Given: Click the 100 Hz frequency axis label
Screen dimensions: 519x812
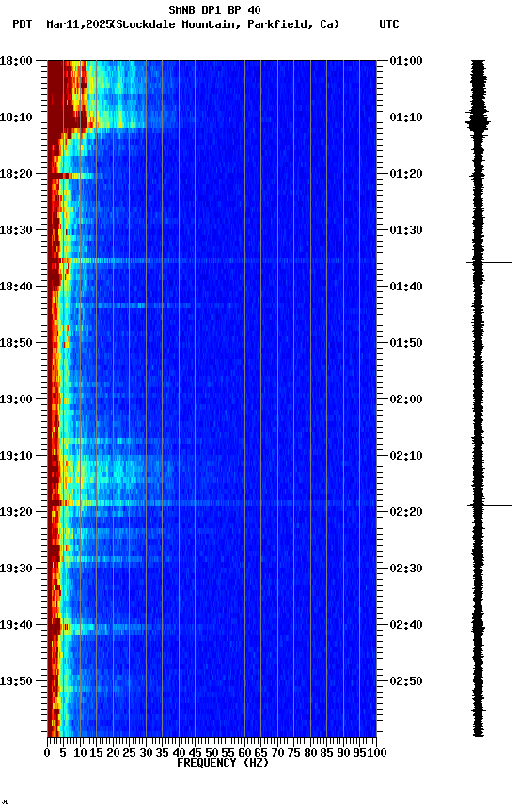Looking at the screenshot, I should pos(377,753).
